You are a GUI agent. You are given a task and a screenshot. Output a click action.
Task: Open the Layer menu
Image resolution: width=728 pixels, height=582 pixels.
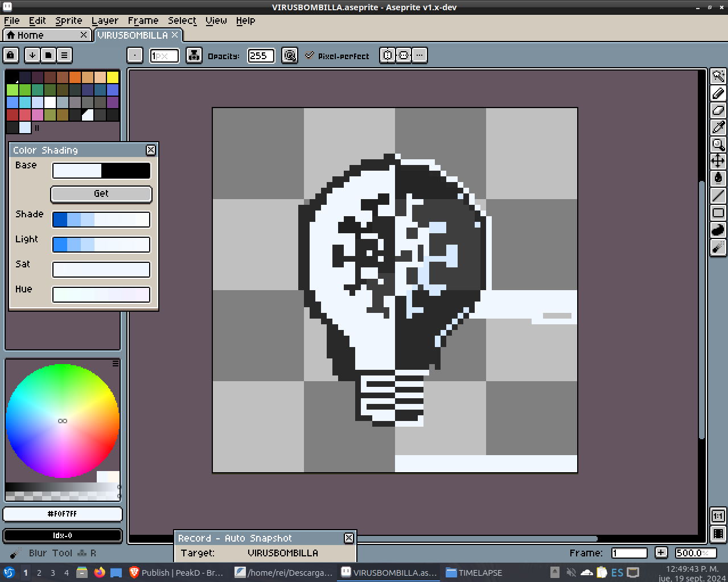[105, 20]
